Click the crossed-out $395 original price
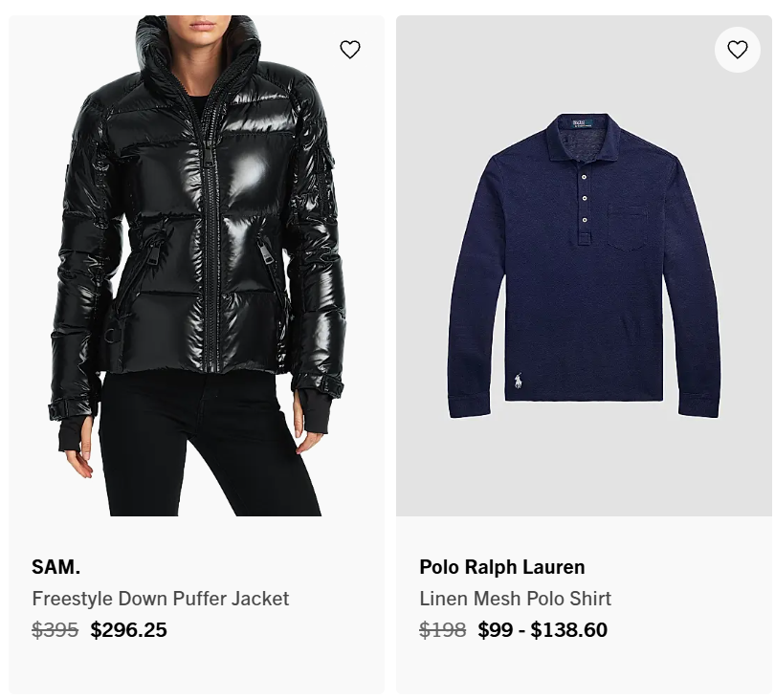Screen dimensions: 775x700 pyautogui.click(x=55, y=630)
